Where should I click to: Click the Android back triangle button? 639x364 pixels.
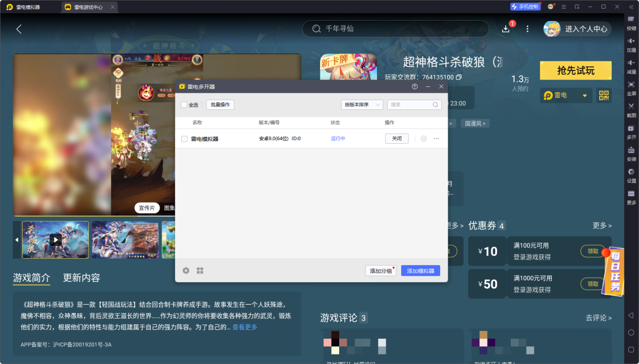click(x=631, y=315)
